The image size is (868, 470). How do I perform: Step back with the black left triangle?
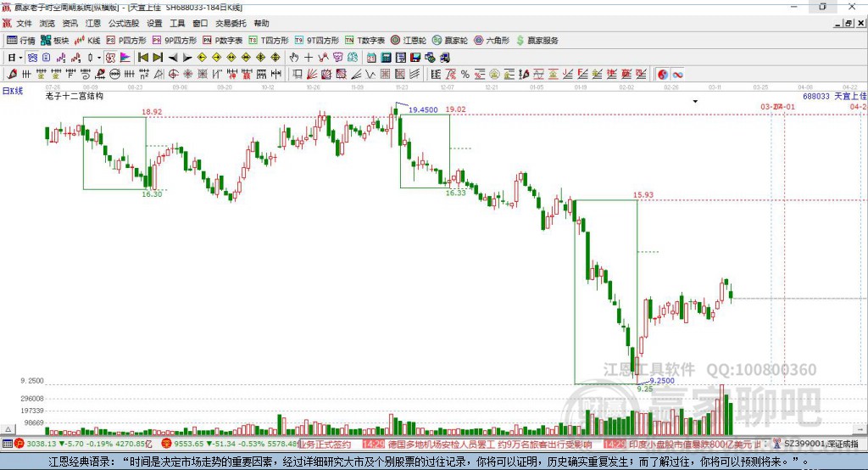coord(173,58)
